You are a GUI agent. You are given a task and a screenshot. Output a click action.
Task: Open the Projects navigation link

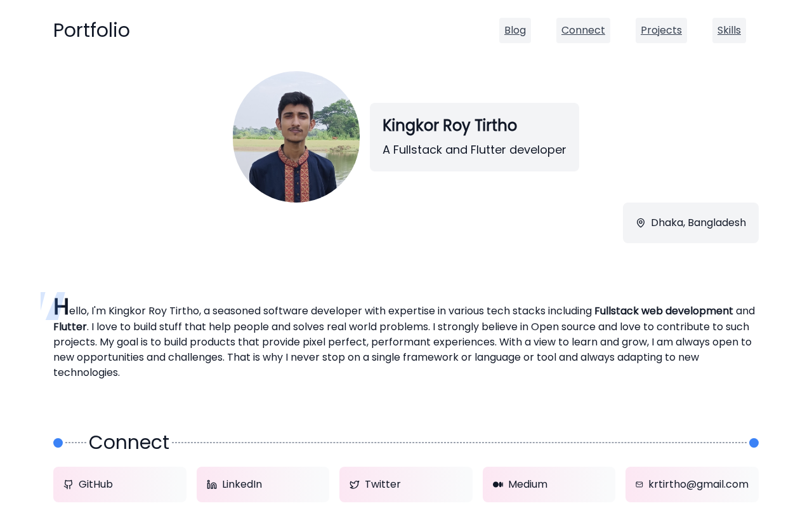point(661,30)
